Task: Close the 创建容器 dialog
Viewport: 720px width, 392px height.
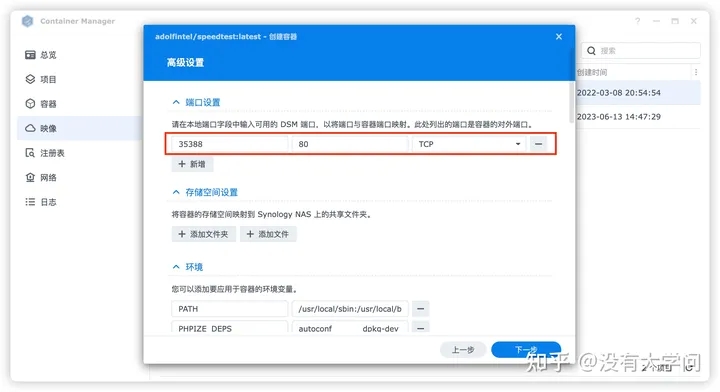Action: pyautogui.click(x=559, y=37)
